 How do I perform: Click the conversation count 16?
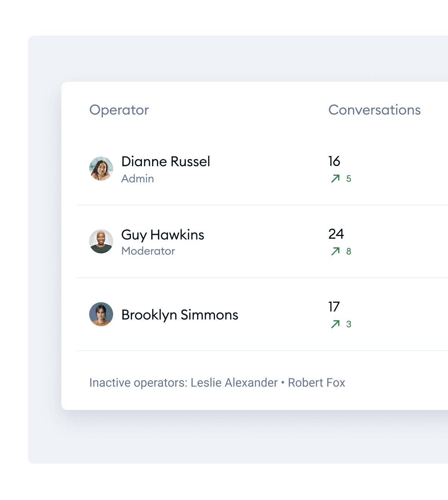point(334,161)
